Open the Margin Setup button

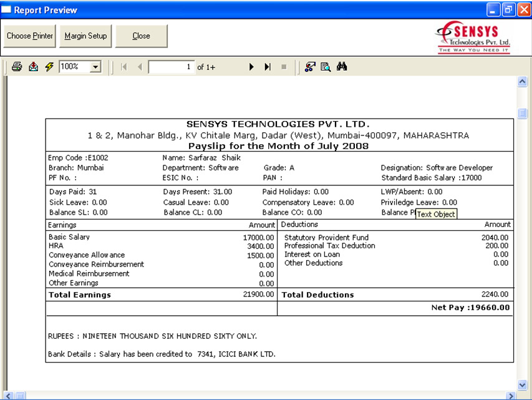coord(85,36)
